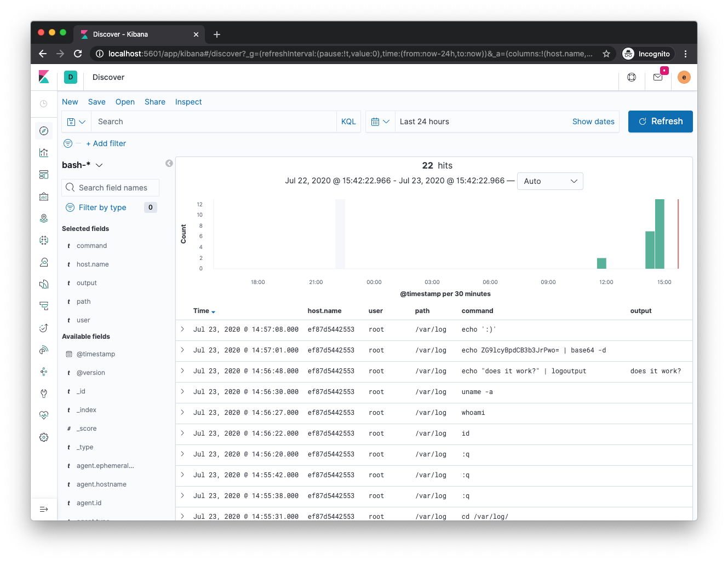Collapse the fields panel with the circular arrow
The height and width of the screenshot is (561, 728).
click(169, 163)
